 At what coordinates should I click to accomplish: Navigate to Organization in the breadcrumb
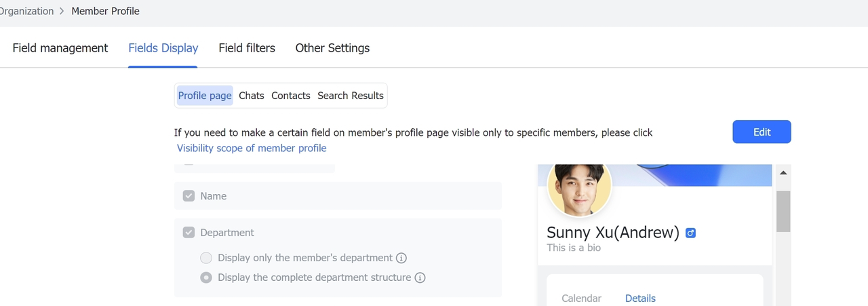tap(26, 12)
